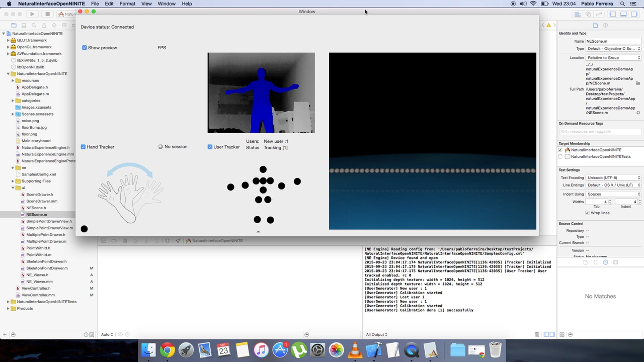
Task: Show the Standard editor
Action: pyautogui.click(x=577, y=14)
